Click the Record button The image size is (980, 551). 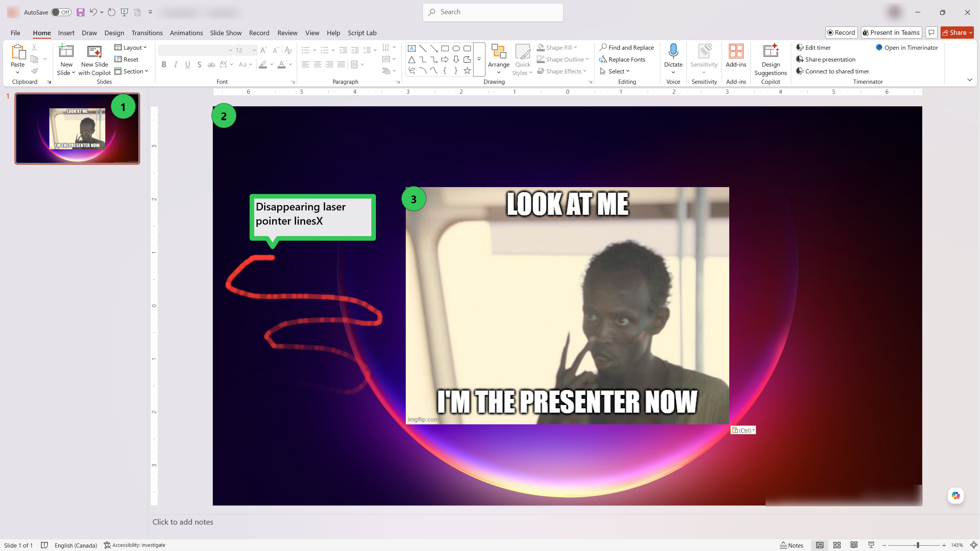841,33
